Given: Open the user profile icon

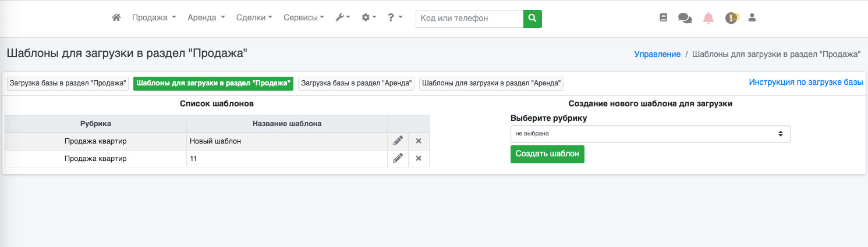Looking at the screenshot, I should click(752, 18).
